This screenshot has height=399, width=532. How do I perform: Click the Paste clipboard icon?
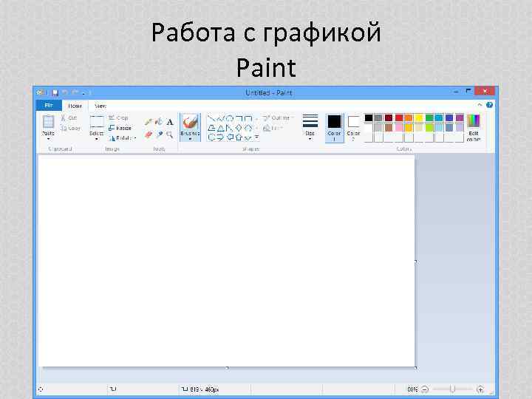point(48,122)
